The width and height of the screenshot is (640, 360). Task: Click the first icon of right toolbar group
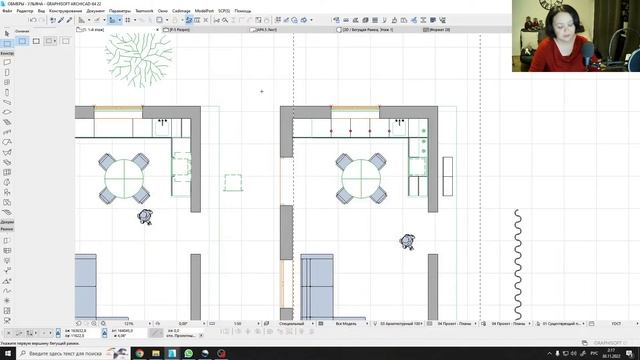point(336,20)
